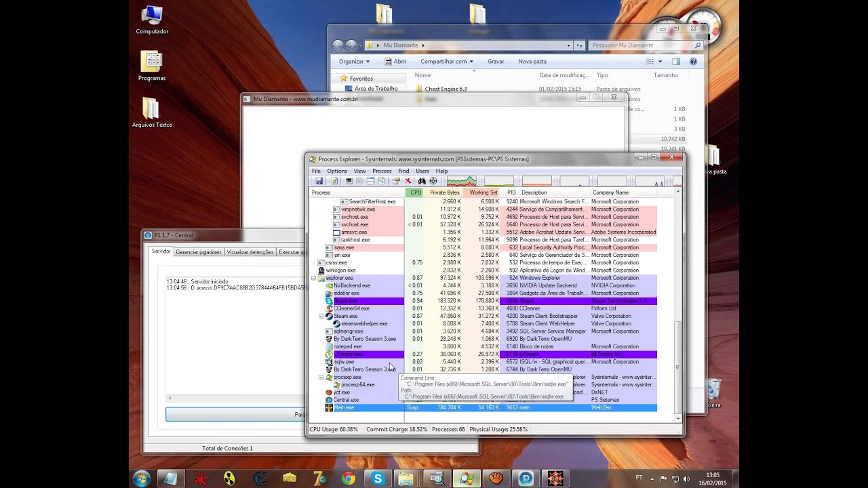Click the uTorrent.exe process icon

click(x=329, y=354)
